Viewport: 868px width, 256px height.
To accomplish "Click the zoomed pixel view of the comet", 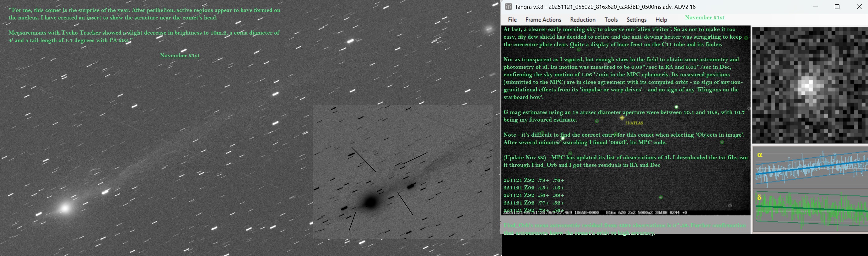I will [810, 85].
